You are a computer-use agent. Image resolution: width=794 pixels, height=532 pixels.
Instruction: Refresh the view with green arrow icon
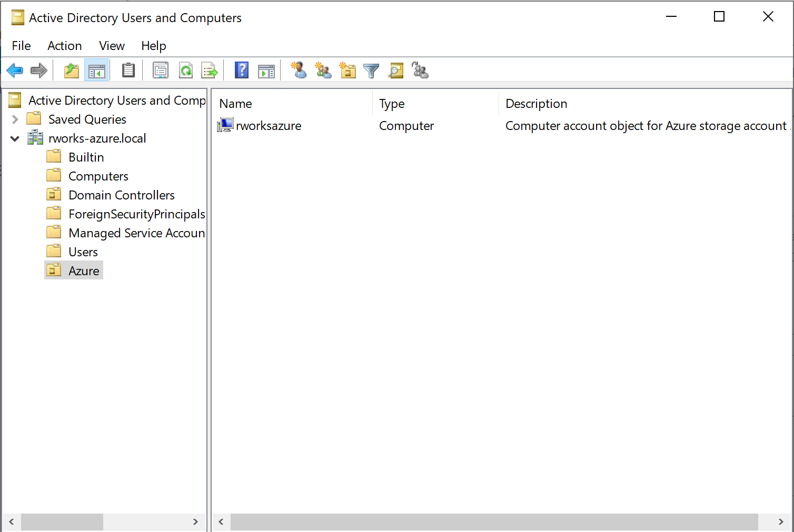coord(186,70)
